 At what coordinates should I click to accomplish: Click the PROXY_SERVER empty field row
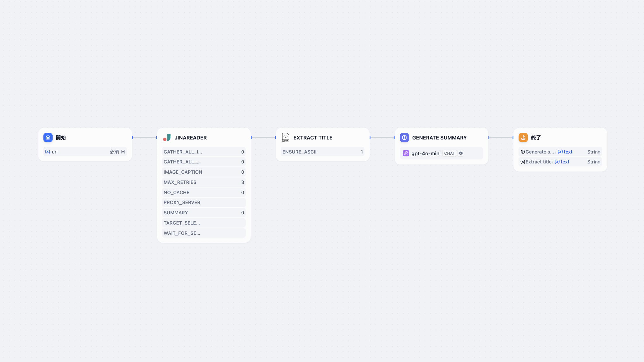(204, 202)
